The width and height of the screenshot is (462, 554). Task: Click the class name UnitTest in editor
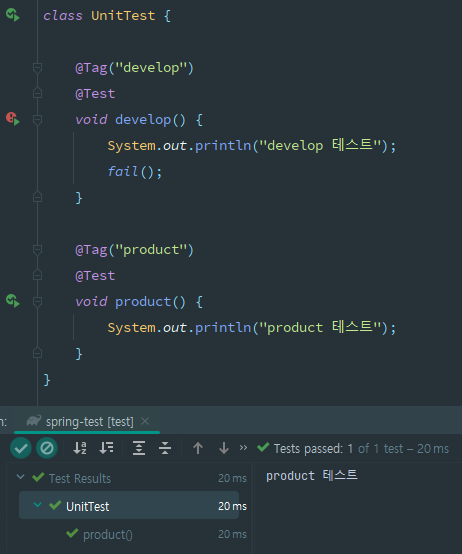pyautogui.click(x=123, y=16)
